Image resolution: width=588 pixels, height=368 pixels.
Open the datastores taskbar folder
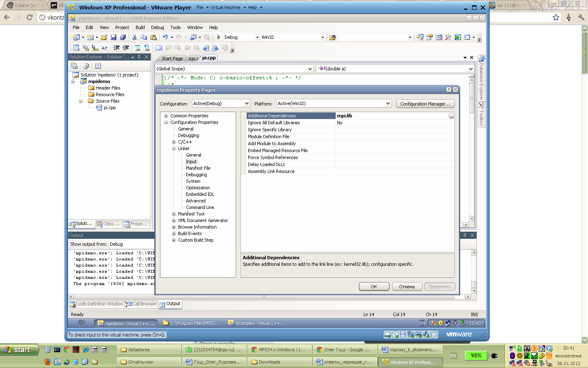149,350
